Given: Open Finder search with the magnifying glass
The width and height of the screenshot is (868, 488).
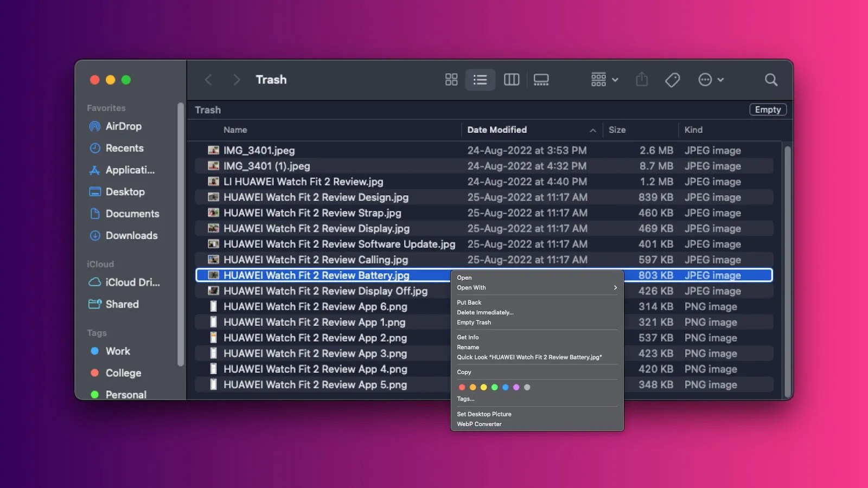Looking at the screenshot, I should (771, 80).
